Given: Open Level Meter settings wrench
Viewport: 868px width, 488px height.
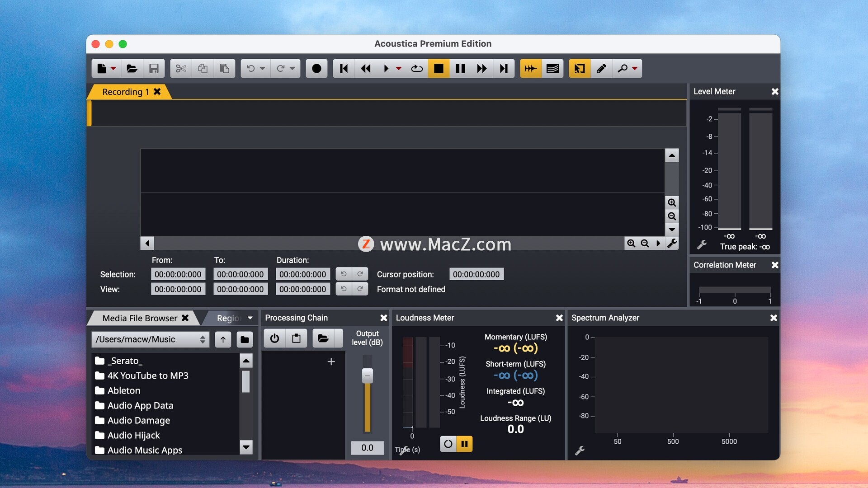Looking at the screenshot, I should click(702, 244).
